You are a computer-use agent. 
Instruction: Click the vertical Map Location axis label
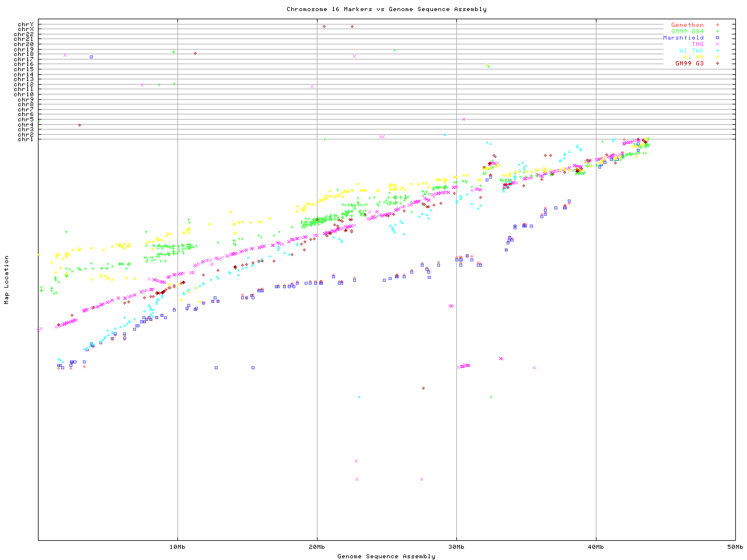pyautogui.click(x=7, y=280)
